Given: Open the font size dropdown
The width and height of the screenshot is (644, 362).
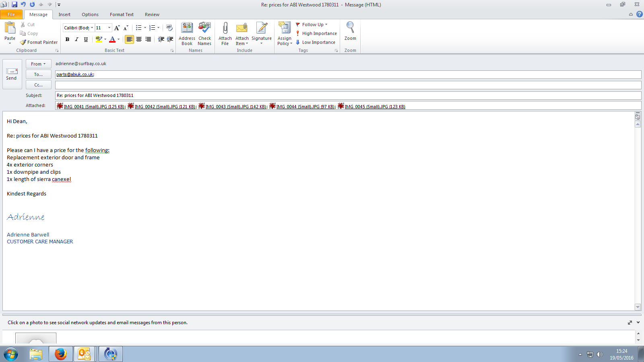Looking at the screenshot, I should point(109,28).
